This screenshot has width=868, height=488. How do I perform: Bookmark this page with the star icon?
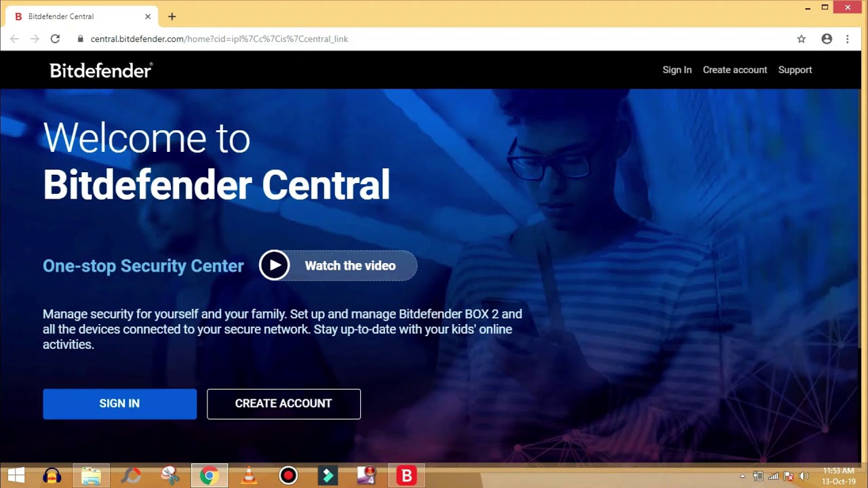[802, 39]
